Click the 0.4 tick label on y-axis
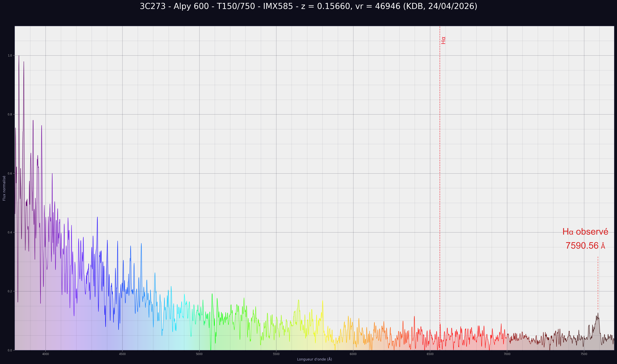This screenshot has height=364, width=617. (x=10, y=232)
